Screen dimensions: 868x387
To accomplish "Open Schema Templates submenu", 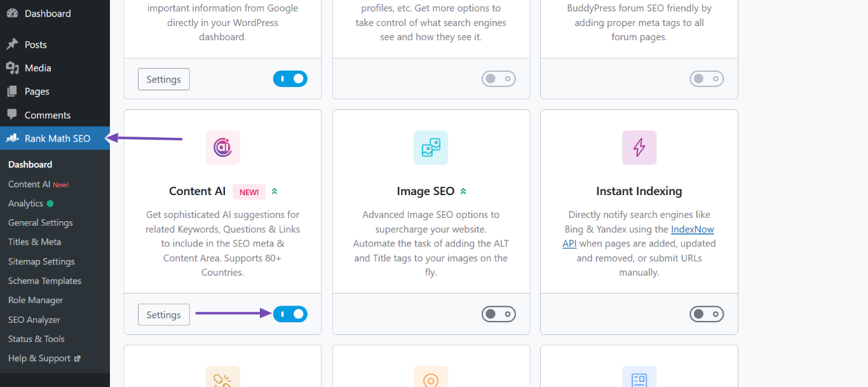I will coord(44,281).
